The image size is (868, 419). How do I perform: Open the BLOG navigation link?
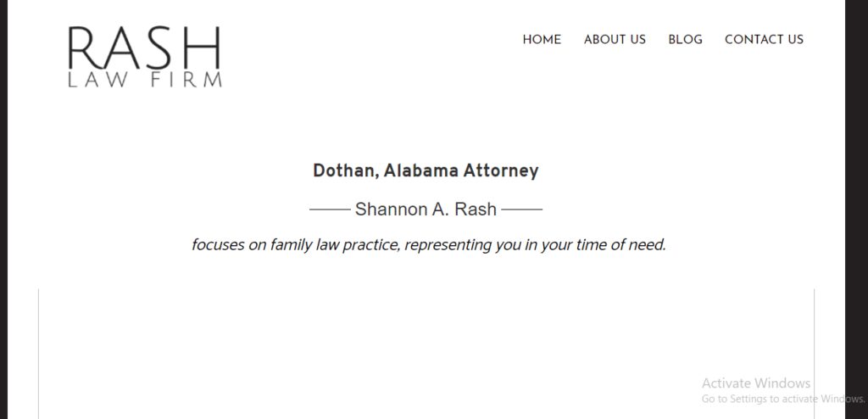click(685, 39)
